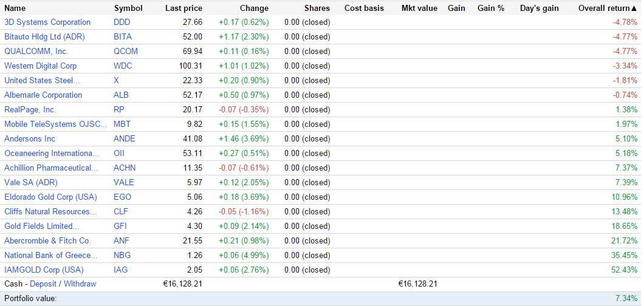Viewport: 644px width, 306px height.
Task: Sort by Last price header
Action: [183, 8]
